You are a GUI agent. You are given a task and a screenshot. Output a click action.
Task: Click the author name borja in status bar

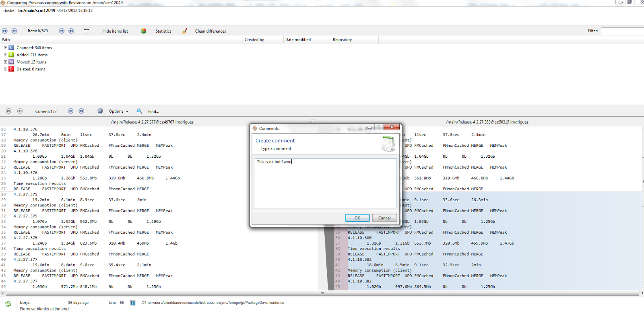click(25, 303)
